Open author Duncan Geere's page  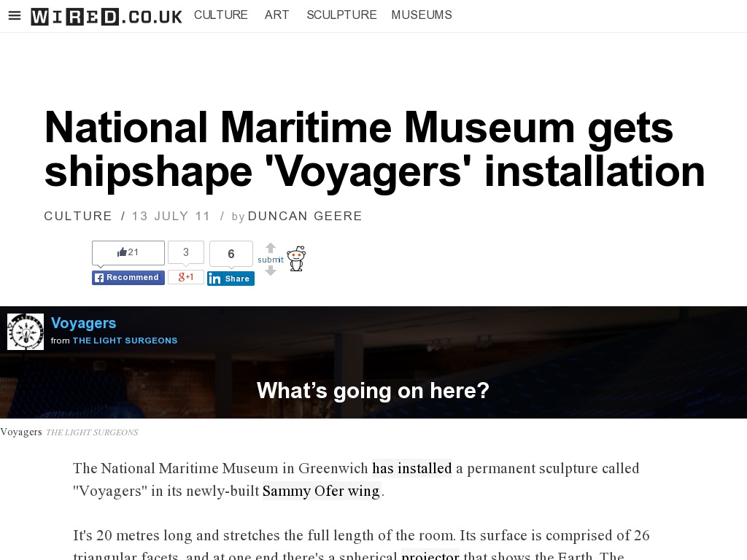305,216
